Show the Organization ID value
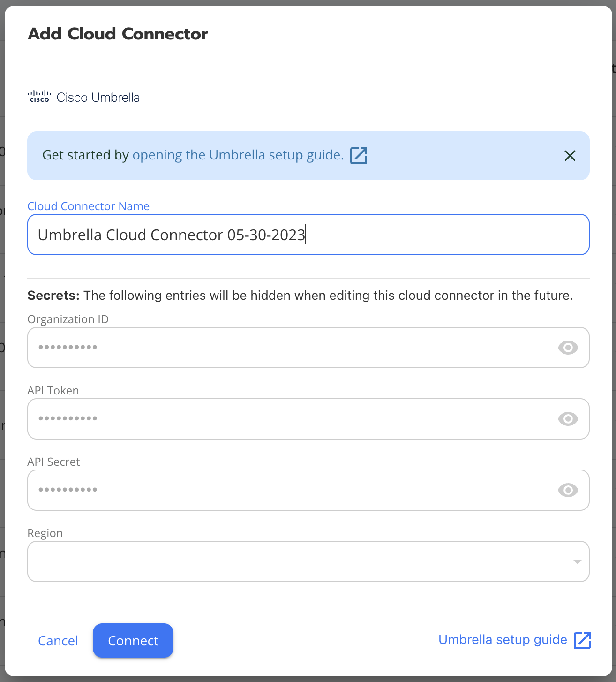 click(568, 348)
